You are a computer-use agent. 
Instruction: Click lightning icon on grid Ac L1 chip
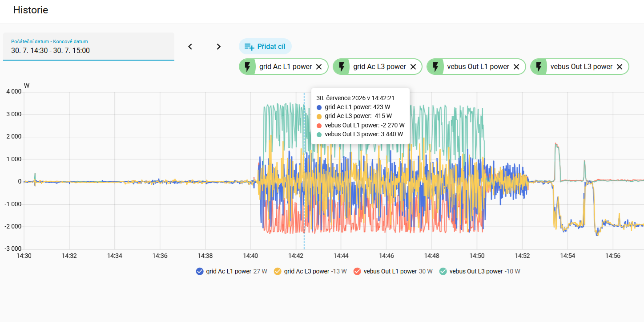pyautogui.click(x=248, y=67)
